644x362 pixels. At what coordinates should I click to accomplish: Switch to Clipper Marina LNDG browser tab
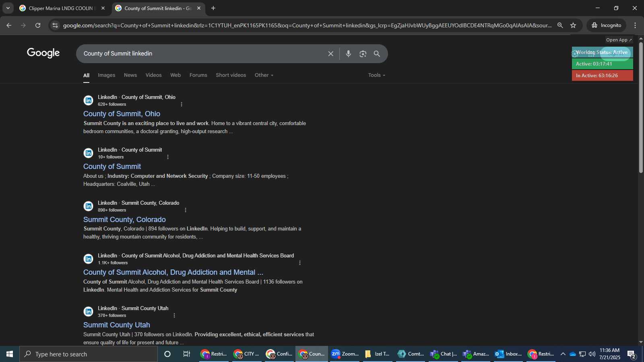pos(61,8)
